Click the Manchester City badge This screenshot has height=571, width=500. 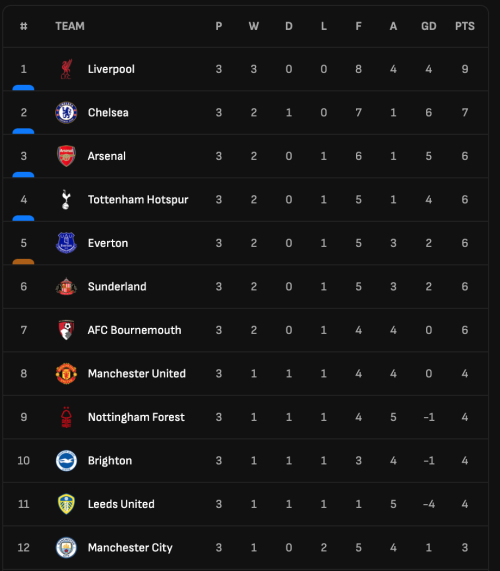[66, 547]
